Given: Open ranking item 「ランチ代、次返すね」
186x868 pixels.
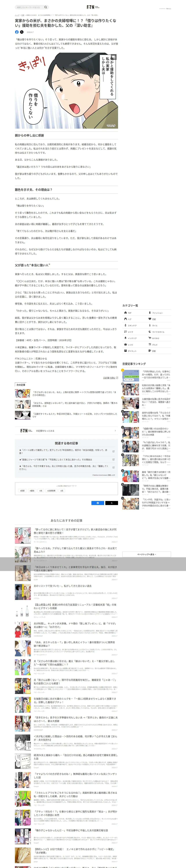Looking at the screenshot, I should tap(146, 503).
